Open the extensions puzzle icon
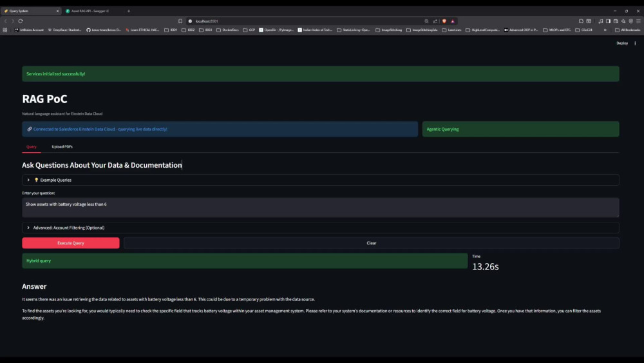644x363 pixels. click(581, 21)
